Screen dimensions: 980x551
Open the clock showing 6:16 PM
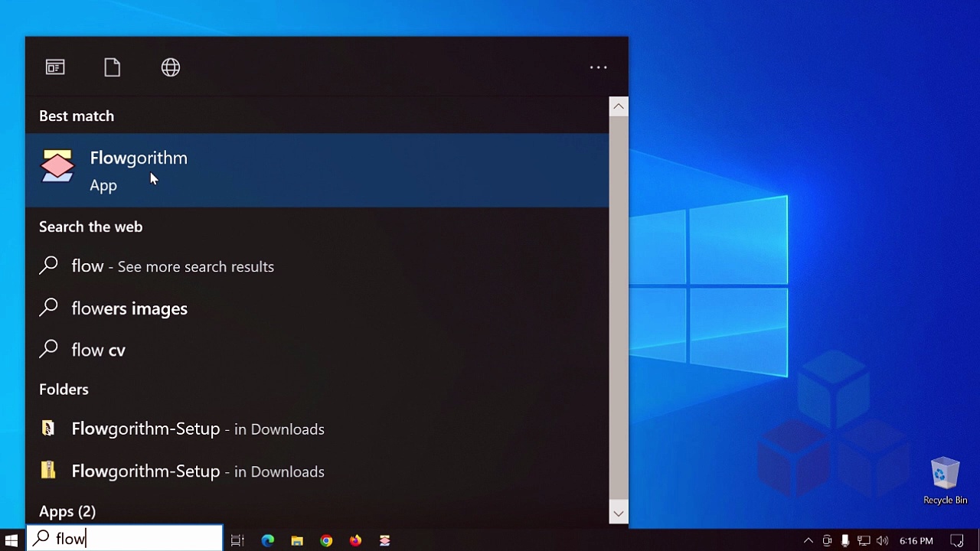916,541
